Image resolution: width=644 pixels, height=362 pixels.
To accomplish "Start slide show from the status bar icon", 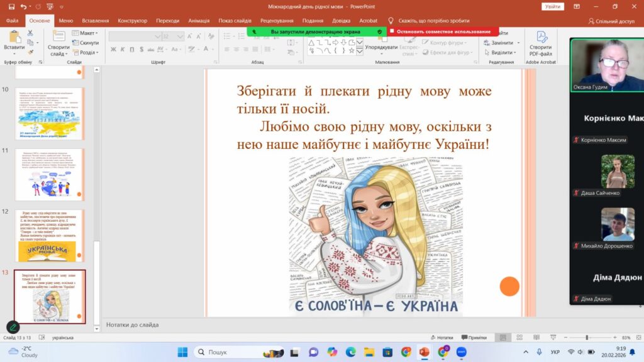I will click(553, 337).
